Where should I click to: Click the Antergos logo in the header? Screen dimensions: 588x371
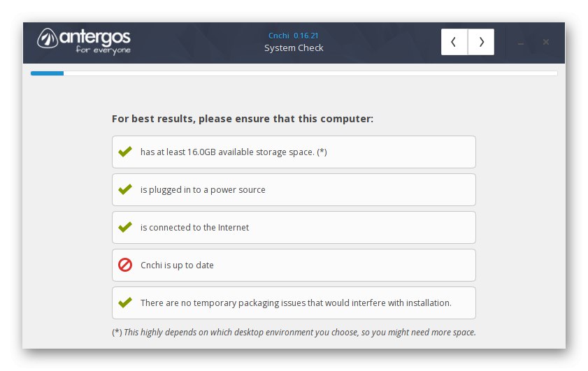point(84,41)
